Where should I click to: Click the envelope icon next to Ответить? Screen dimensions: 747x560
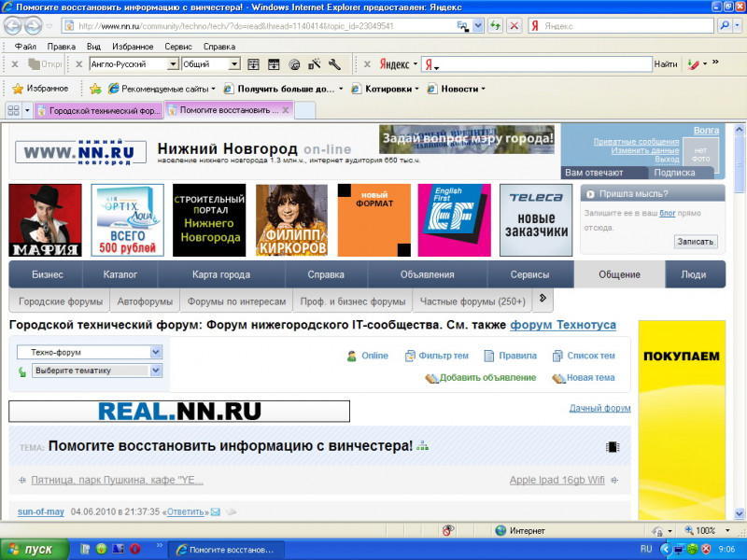(x=216, y=511)
